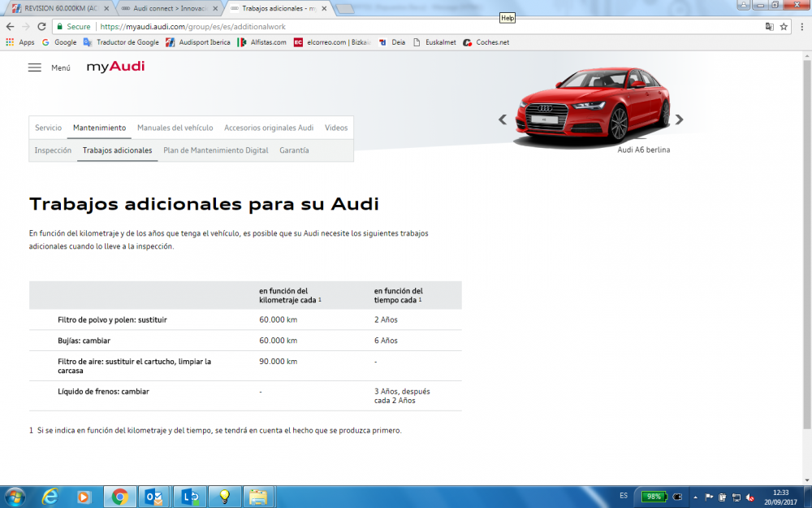Select Manuales del vehículo tab

[x=175, y=128]
